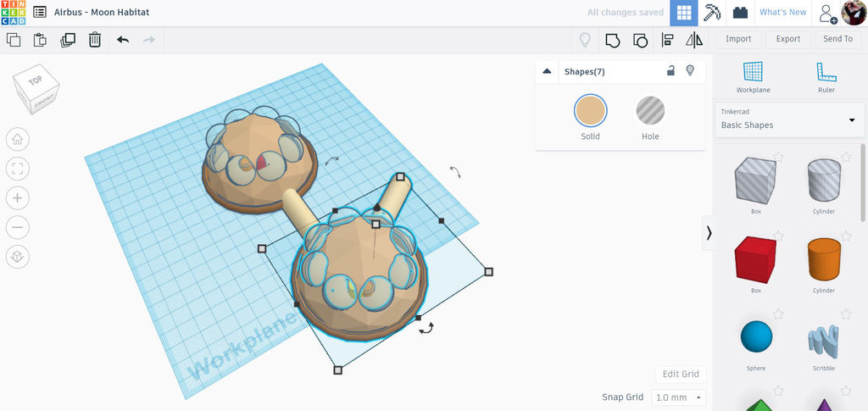Open the user profile avatar
The image size is (868, 411).
pyautogui.click(x=854, y=13)
